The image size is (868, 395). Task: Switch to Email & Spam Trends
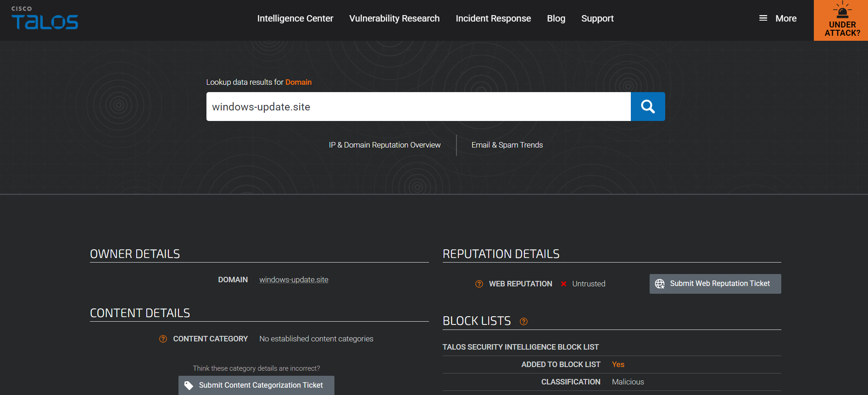507,145
